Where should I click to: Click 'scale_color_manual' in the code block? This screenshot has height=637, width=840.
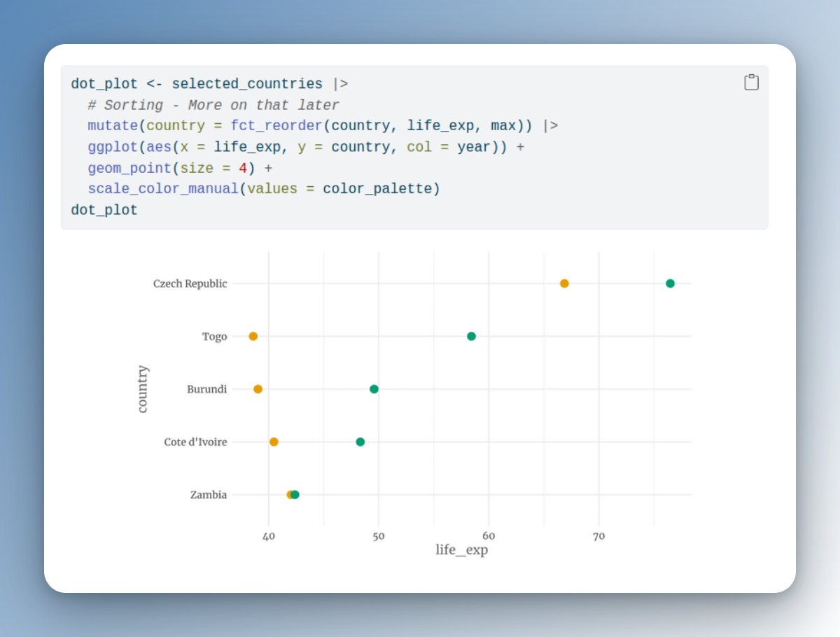tap(163, 189)
